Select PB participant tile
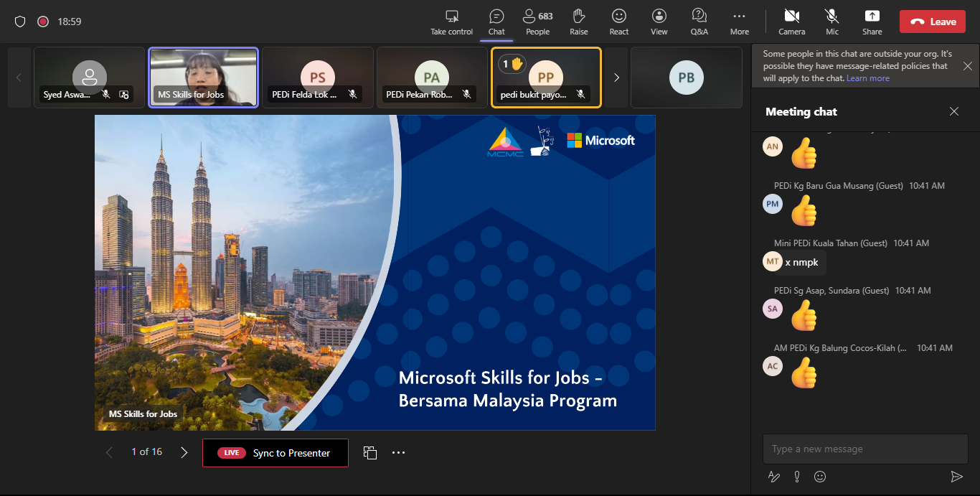Image resolution: width=980 pixels, height=496 pixels. (x=687, y=78)
